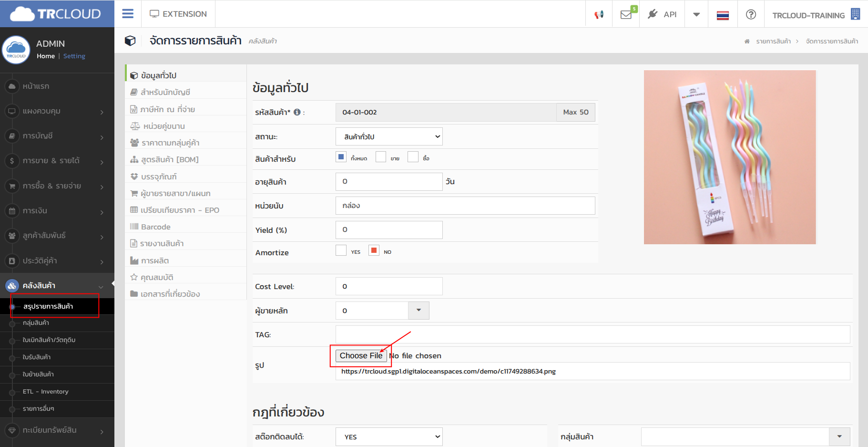The image size is (868, 447).
Task: Click the Choose File button
Action: (x=361, y=356)
